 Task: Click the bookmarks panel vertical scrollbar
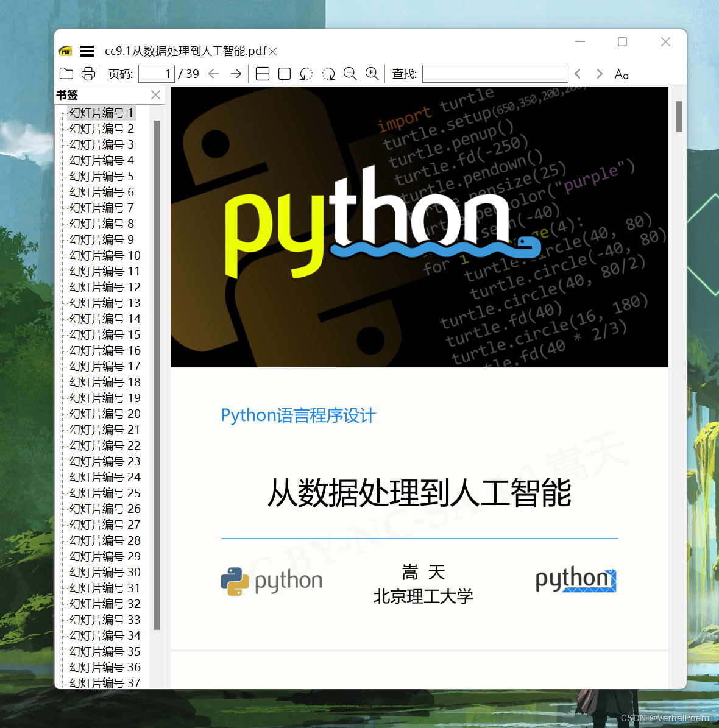click(157, 375)
